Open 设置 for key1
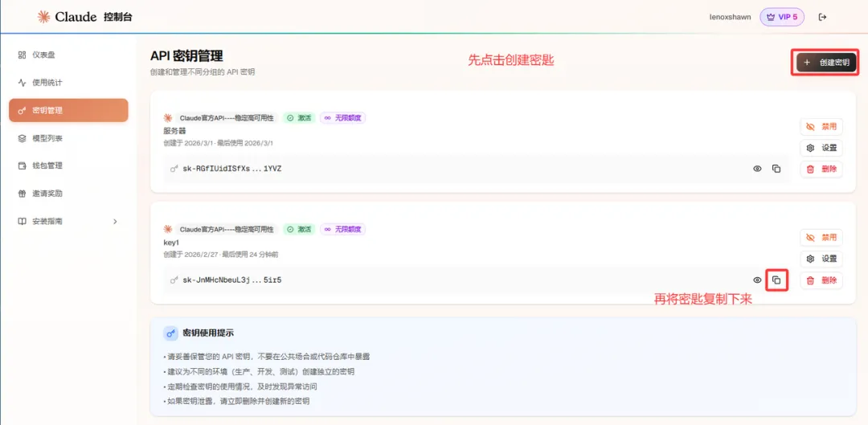Viewport: 868px width, 425px height. [821, 259]
